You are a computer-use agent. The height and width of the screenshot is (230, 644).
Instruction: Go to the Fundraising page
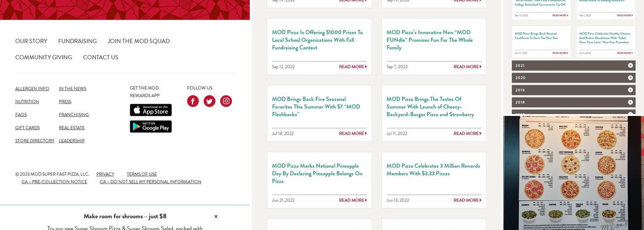coord(77,41)
